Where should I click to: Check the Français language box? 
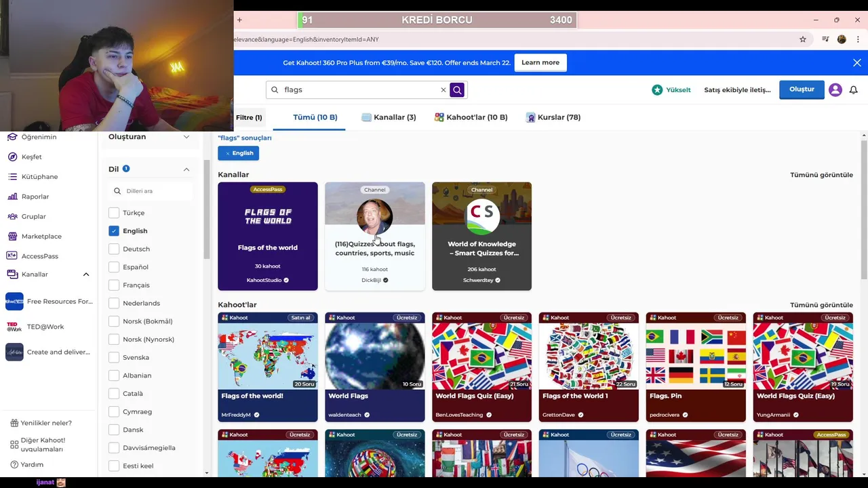click(x=114, y=285)
